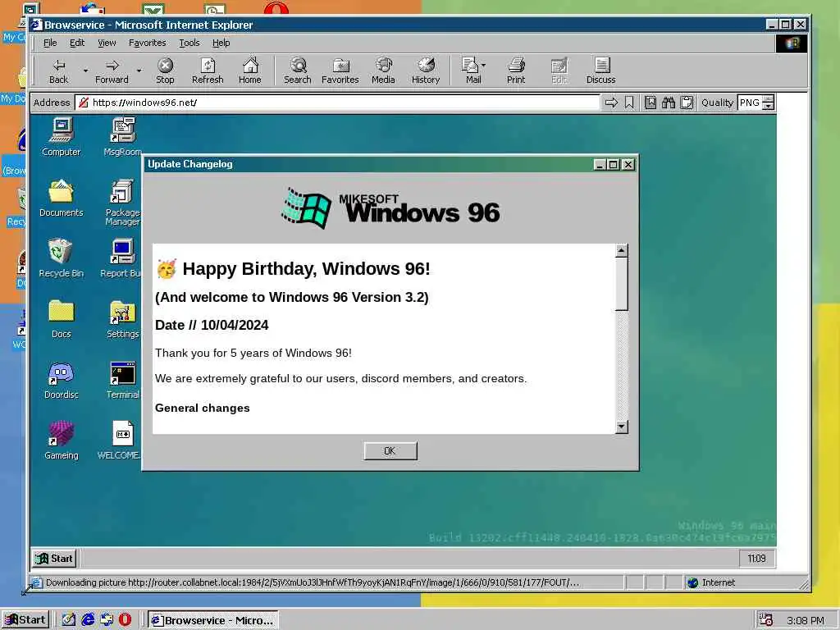This screenshot has width=840, height=630.
Task: Open the Edit menu
Action: point(77,43)
